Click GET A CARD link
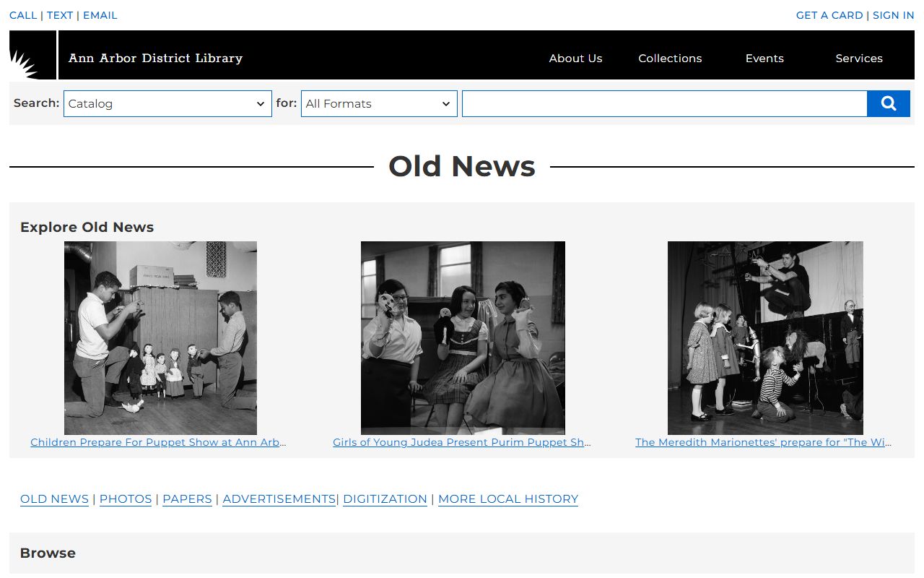The image size is (924, 578). [829, 15]
